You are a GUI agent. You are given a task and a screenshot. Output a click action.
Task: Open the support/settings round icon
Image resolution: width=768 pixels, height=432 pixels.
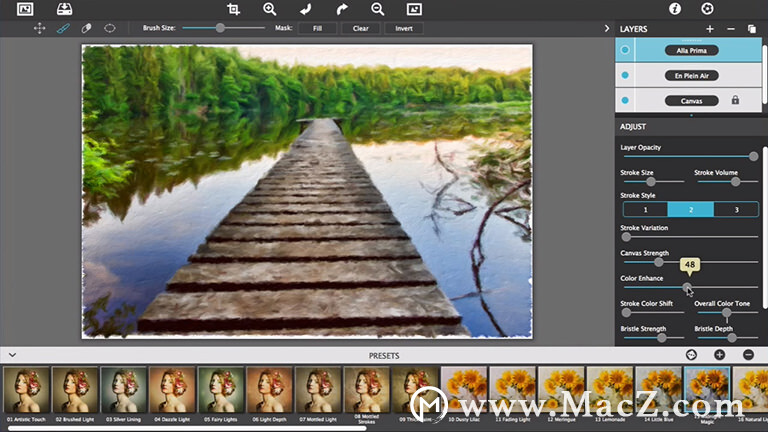707,8
